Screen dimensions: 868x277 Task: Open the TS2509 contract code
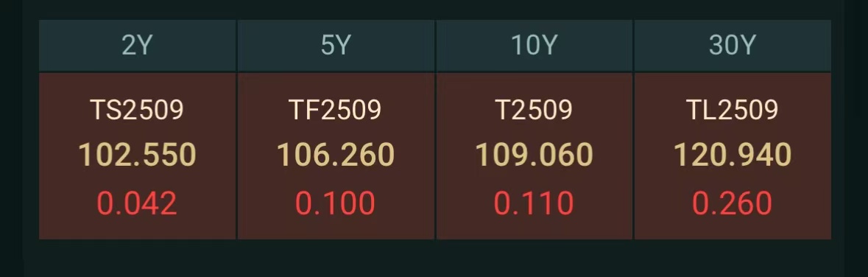[x=137, y=111]
